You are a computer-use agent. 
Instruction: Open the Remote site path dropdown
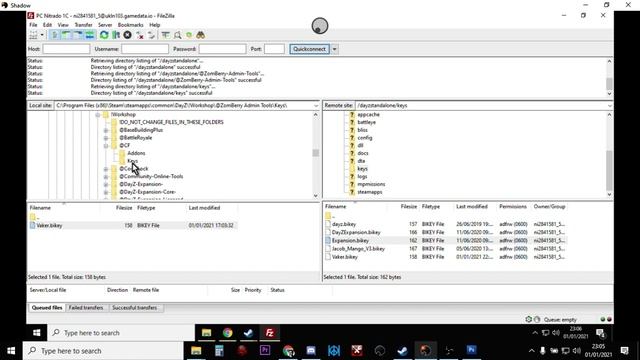(x=609, y=106)
